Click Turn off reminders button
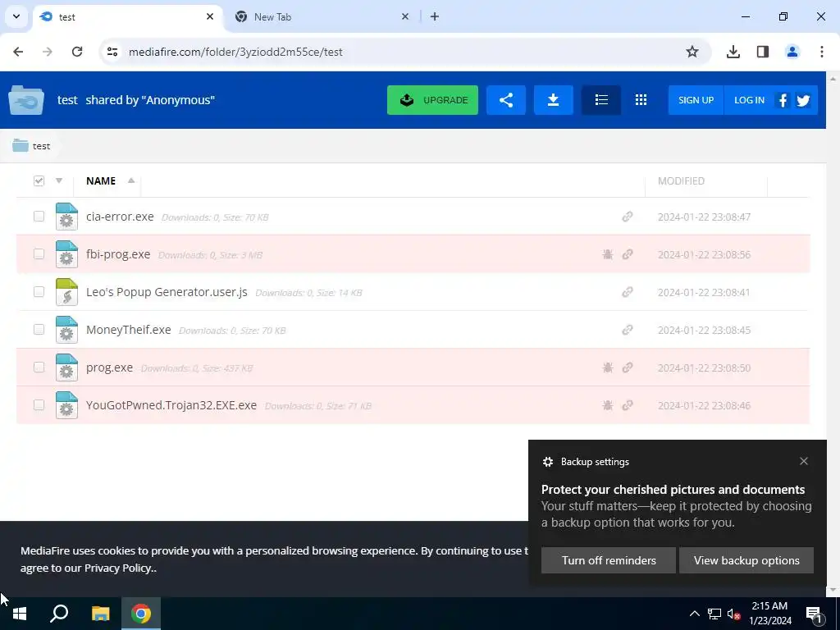This screenshot has width=840, height=630. coord(609,560)
